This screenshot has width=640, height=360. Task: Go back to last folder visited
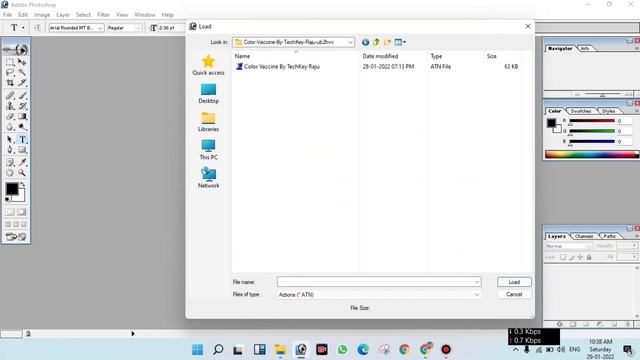pyautogui.click(x=365, y=42)
